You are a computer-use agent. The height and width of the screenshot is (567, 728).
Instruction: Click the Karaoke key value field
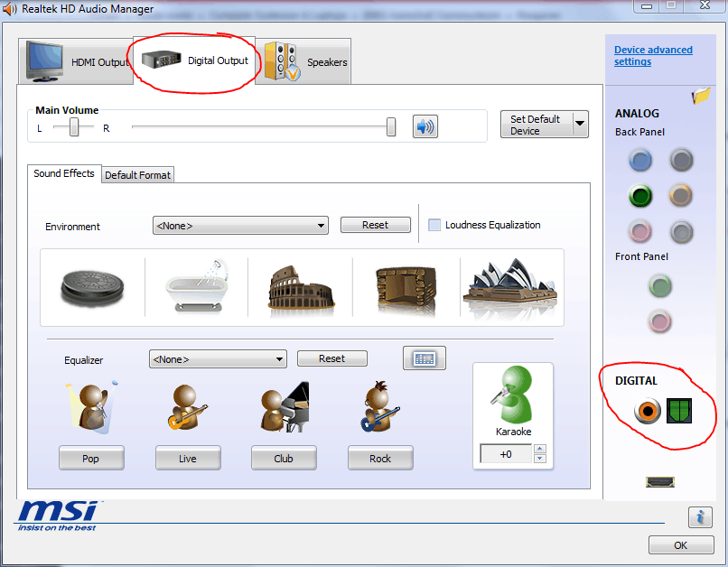click(506, 454)
